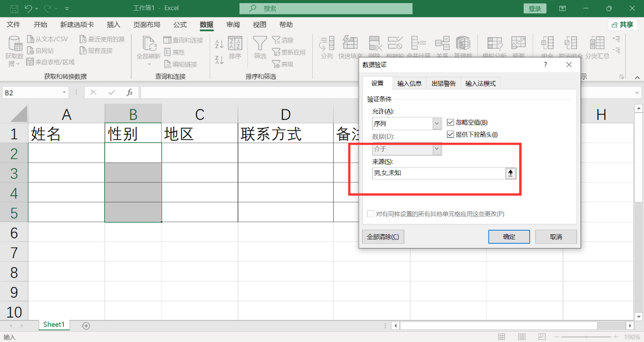Click the Cancel (取消) button
Viewport: 644px width, 342px height.
pos(556,237)
